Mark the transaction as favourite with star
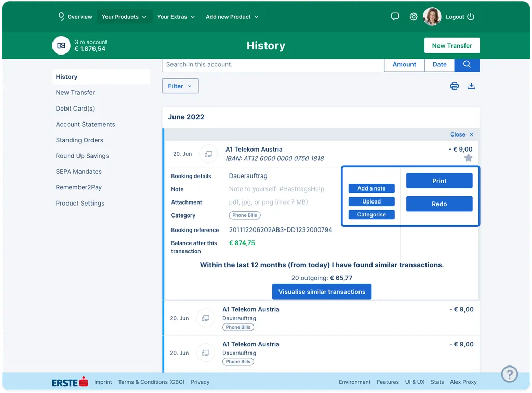This screenshot has width=532, height=393. coord(468,158)
